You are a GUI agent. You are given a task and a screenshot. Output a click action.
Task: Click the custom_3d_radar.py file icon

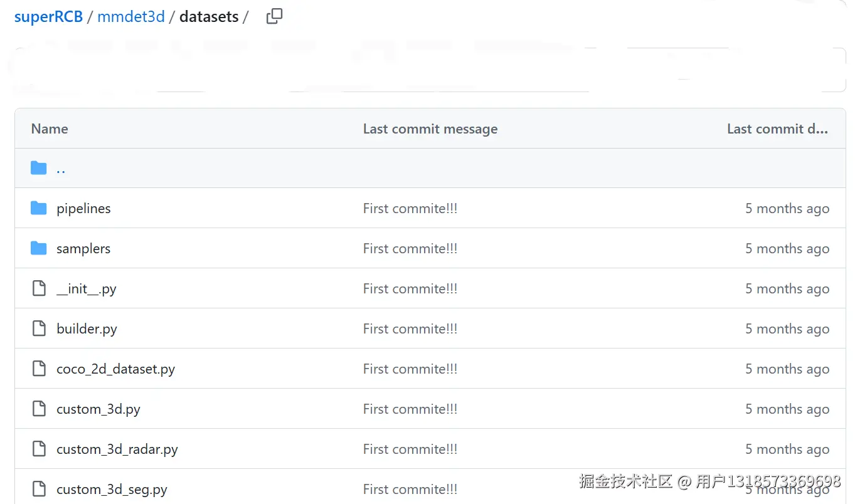39,449
